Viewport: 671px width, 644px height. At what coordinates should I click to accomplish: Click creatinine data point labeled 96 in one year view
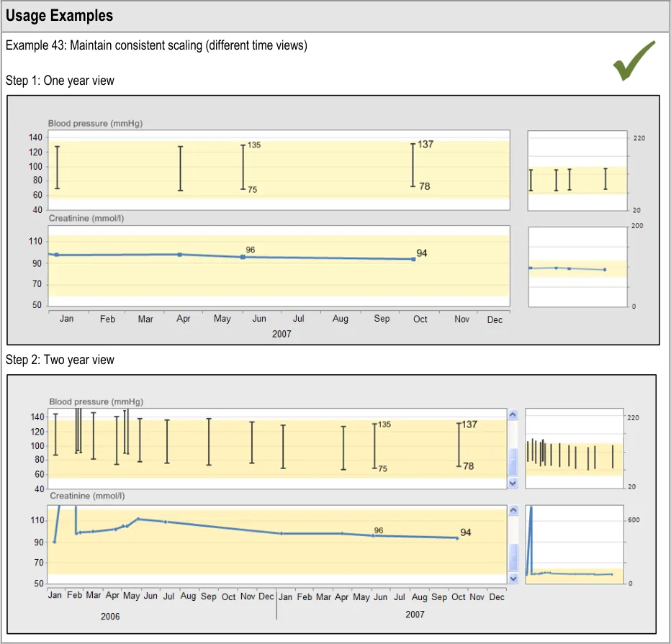tap(243, 257)
